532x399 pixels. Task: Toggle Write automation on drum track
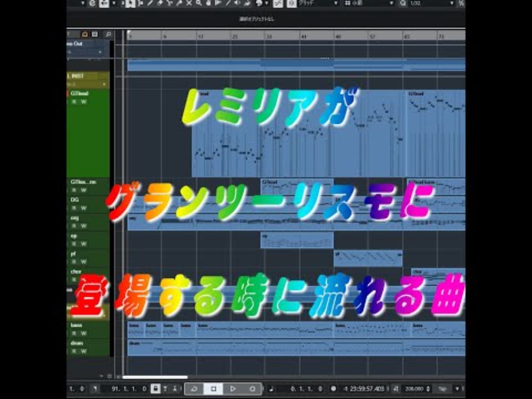pyautogui.click(x=84, y=352)
